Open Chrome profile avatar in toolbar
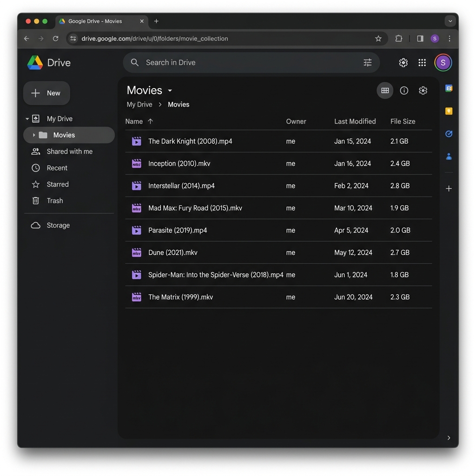This screenshot has width=476, height=476. pos(435,39)
